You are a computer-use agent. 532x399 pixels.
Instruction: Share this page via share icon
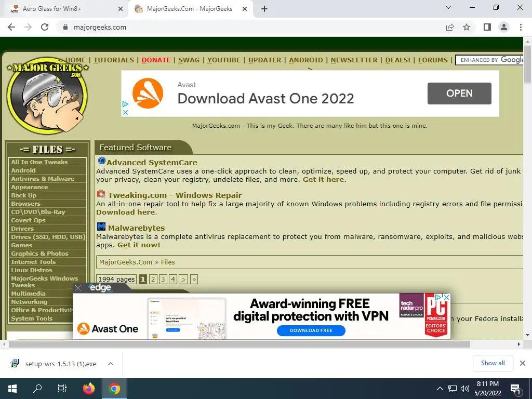[450, 27]
